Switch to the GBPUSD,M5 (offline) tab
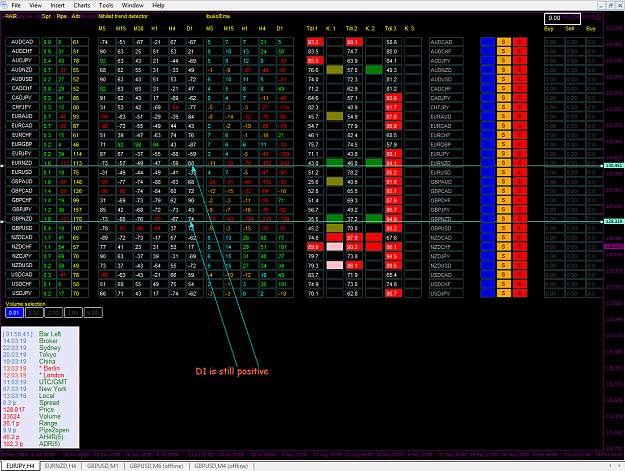The image size is (625, 471). [x=156, y=466]
